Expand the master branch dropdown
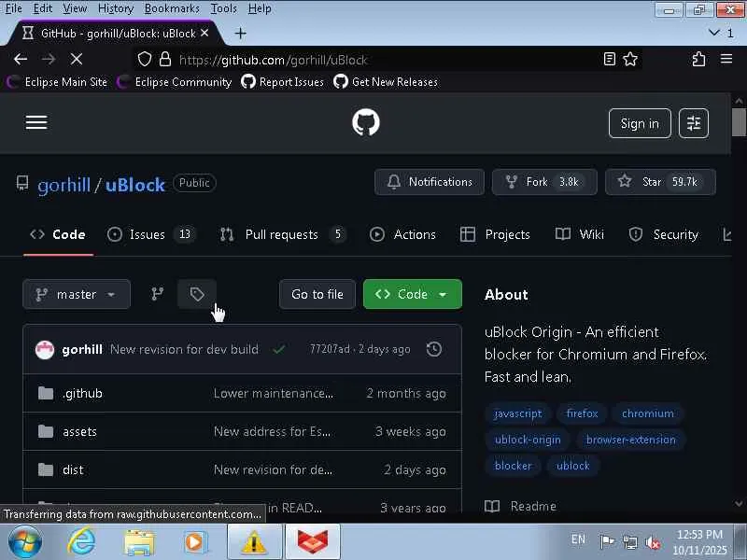The image size is (747, 560). (x=77, y=294)
